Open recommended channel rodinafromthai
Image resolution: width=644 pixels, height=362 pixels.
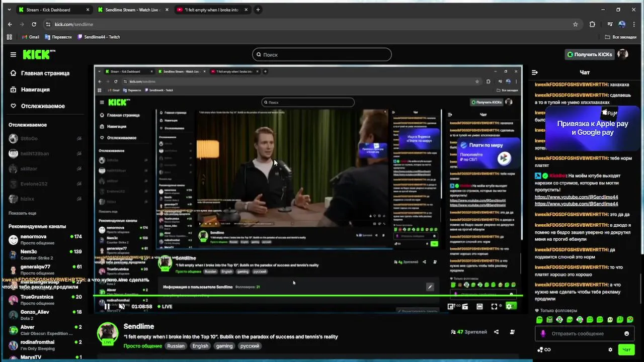point(45,345)
